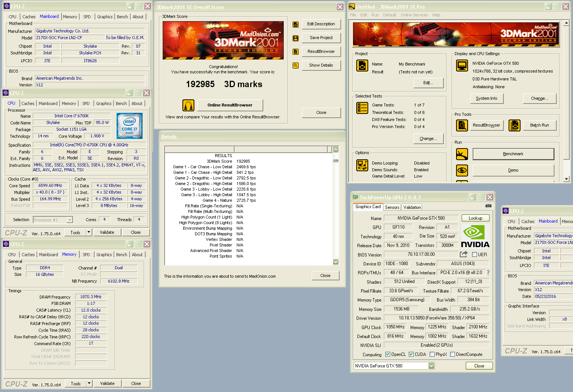Open the Help menu in 3DMark Pro
Viewport: 573px width, 392px height.
(x=436, y=15)
